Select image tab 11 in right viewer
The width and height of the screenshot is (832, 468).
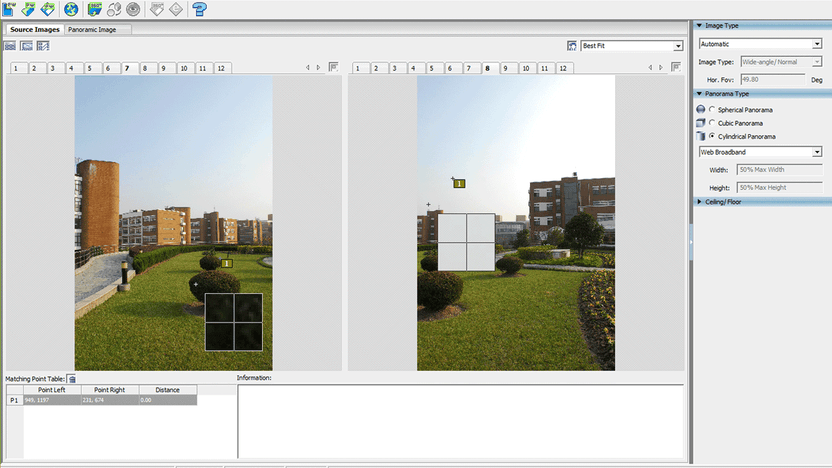(544, 68)
